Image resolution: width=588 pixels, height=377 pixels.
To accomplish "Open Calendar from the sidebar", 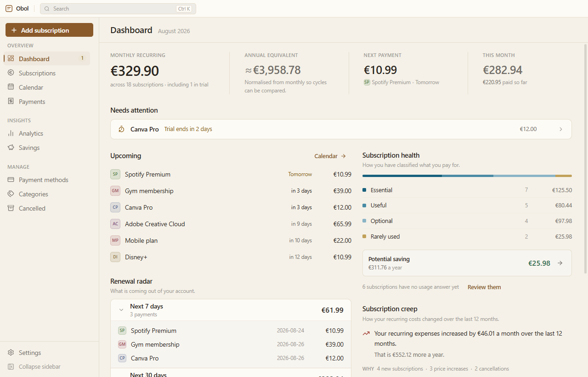I will 47,87.
